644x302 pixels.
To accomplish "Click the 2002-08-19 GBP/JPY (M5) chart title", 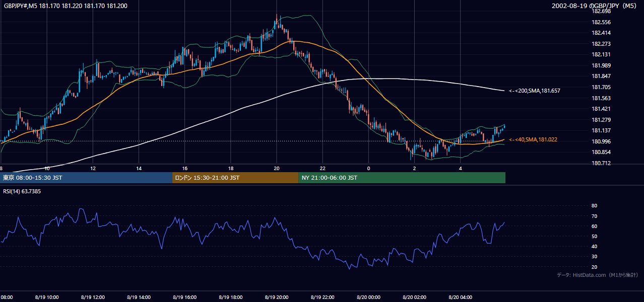I will 595,6.
